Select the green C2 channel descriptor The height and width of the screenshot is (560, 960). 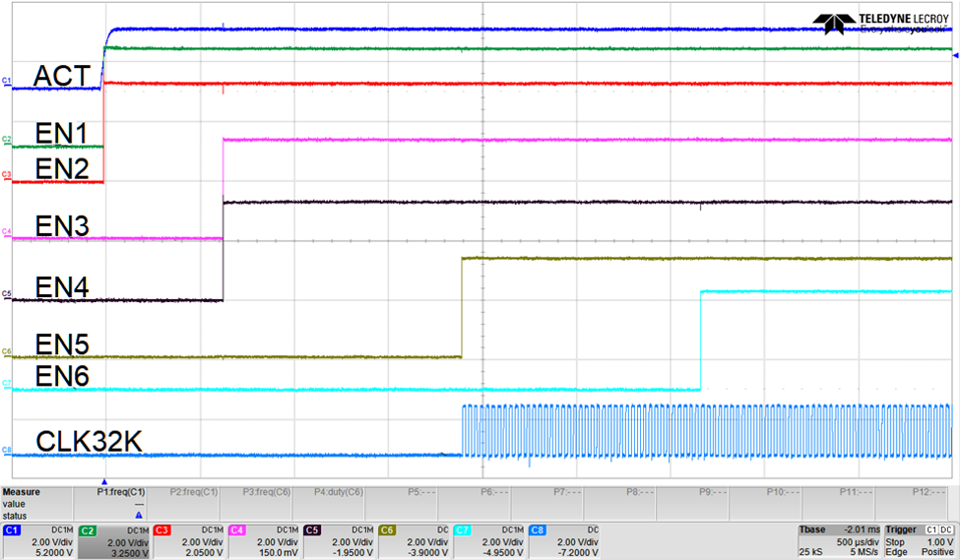coord(113,541)
